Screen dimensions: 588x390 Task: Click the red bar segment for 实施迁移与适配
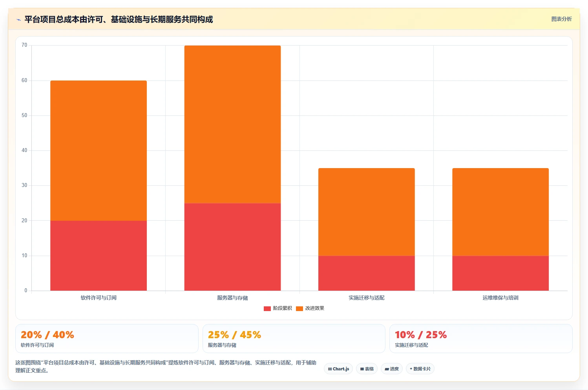coord(367,273)
